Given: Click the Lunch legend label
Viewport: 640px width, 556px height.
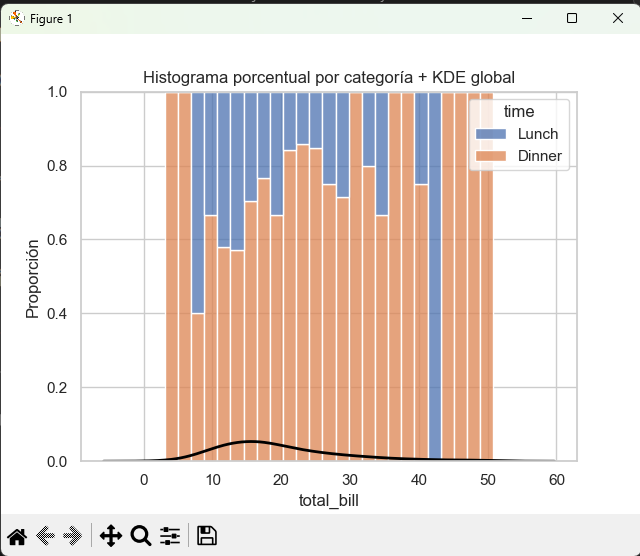Looking at the screenshot, I should pos(537,134).
